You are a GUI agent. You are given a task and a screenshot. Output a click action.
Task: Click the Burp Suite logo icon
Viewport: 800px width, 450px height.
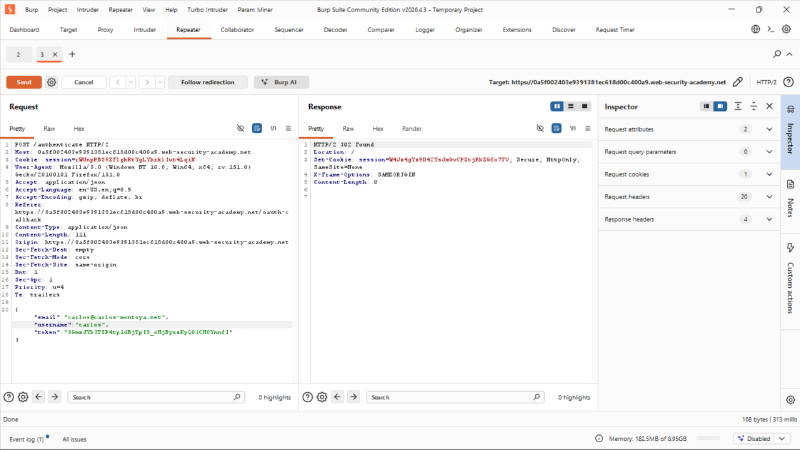point(10,9)
